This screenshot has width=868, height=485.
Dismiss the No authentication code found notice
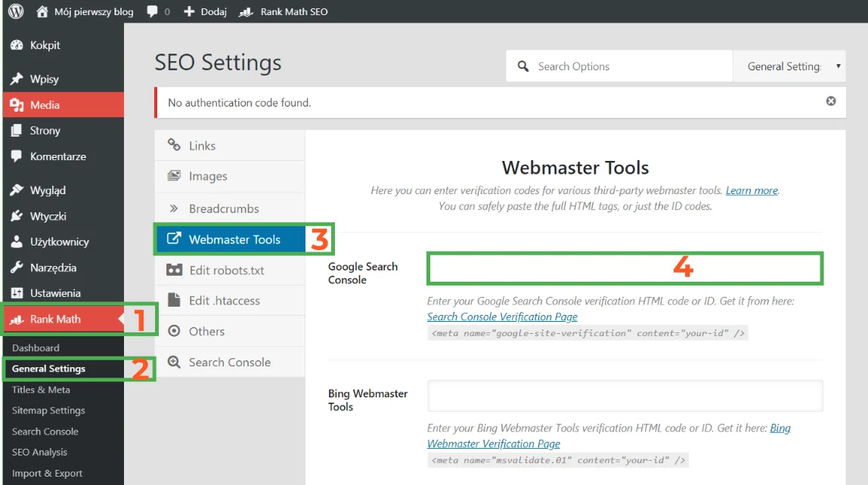[x=831, y=101]
